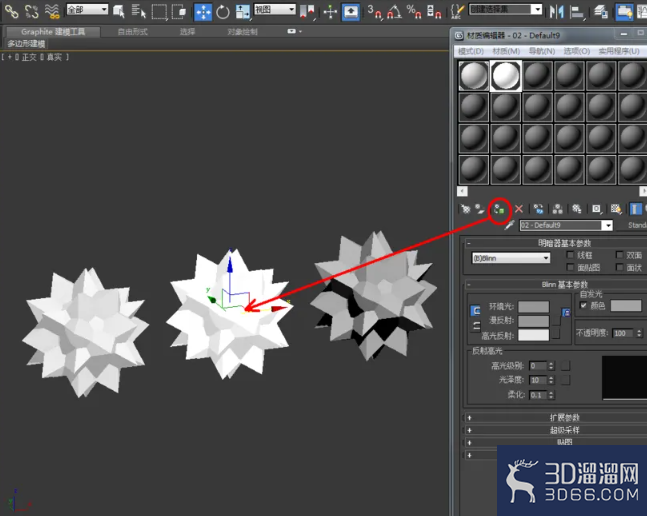The image size is (647, 516).
Task: Activate the Select Object arrow tool
Action: click(119, 12)
